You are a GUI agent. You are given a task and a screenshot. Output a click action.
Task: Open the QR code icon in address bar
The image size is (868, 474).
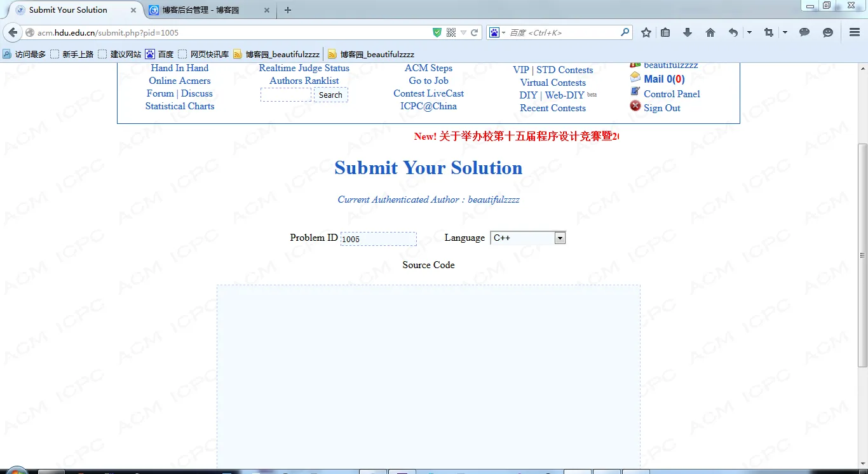tap(451, 32)
